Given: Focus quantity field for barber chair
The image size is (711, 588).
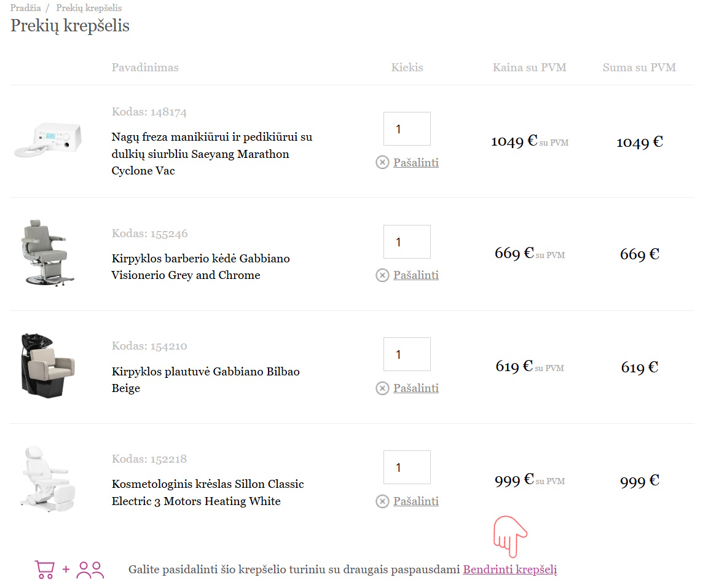Looking at the screenshot, I should (x=407, y=242).
